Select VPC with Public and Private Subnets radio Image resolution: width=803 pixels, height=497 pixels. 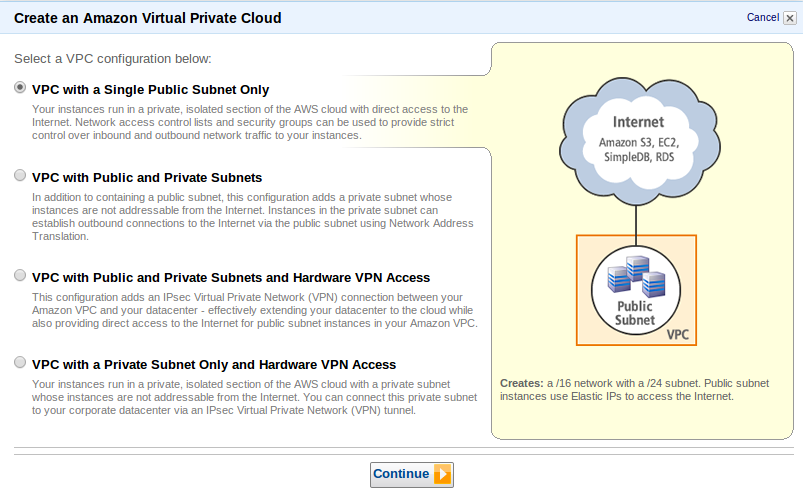click(x=20, y=176)
